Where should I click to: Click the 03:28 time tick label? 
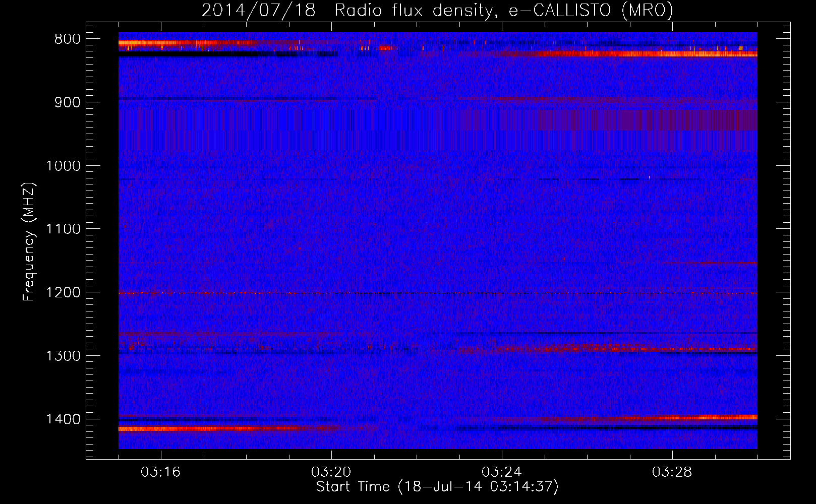click(x=672, y=472)
